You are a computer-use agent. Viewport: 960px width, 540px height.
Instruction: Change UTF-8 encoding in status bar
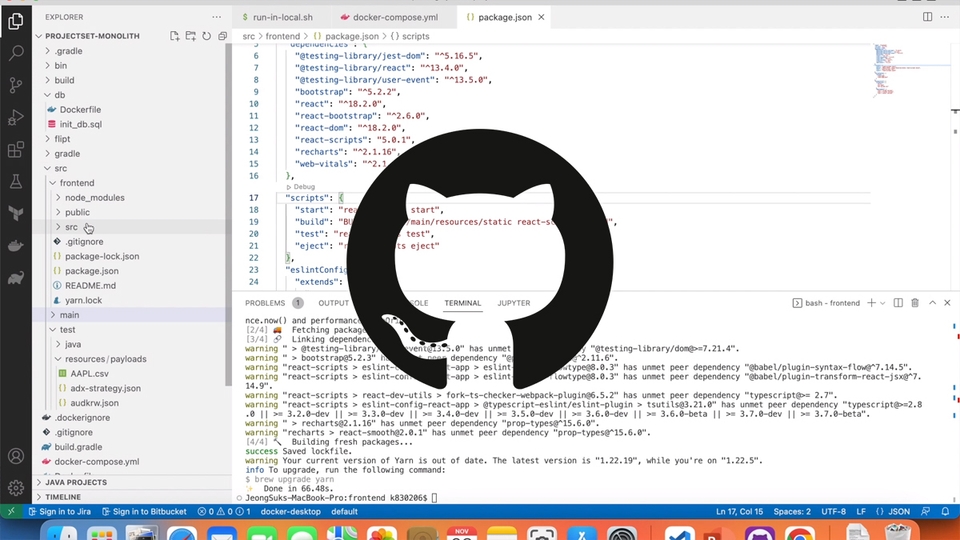833,512
